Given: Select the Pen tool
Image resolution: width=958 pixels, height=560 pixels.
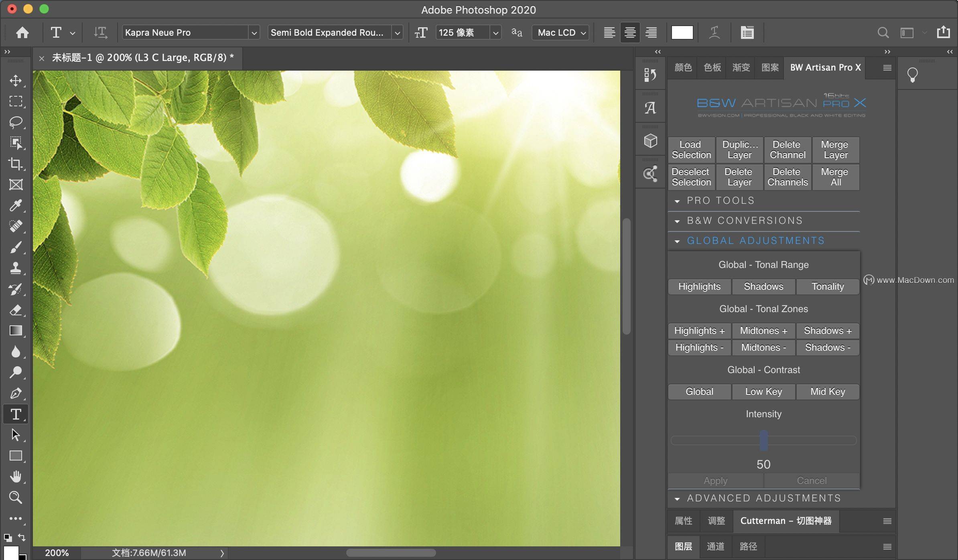Looking at the screenshot, I should (x=16, y=393).
